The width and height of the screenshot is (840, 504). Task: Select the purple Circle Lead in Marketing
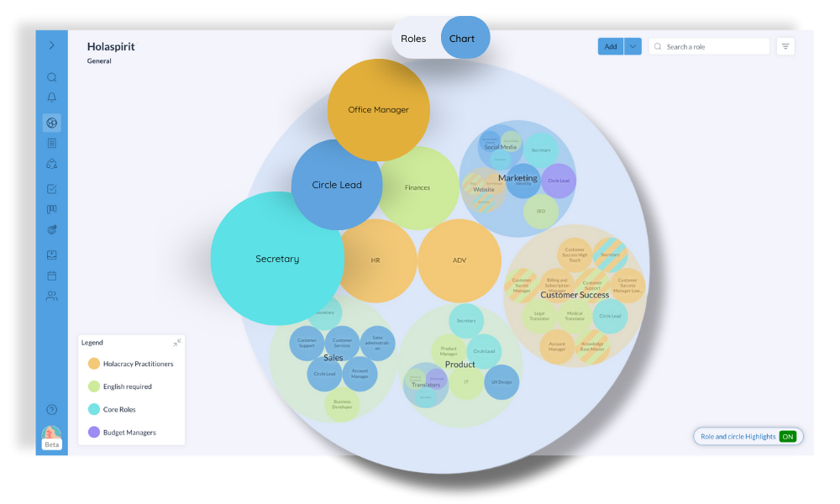point(559,181)
